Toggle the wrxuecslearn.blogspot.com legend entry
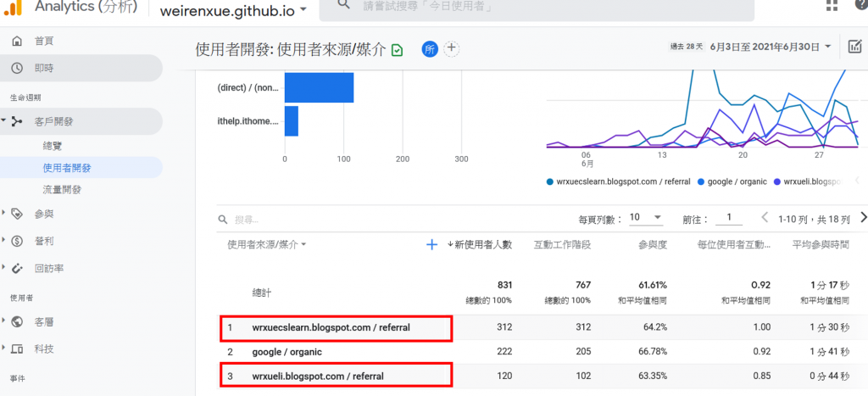Screen dimensions: 868x396 coord(618,181)
